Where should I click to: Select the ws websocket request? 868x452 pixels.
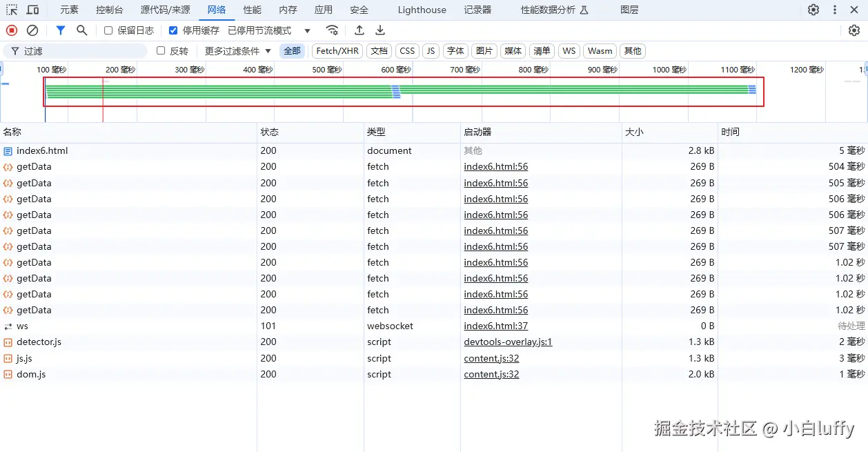coord(434,326)
